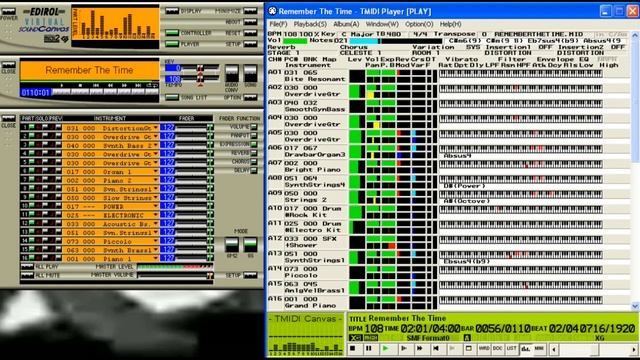This screenshot has width=640, height=360.
Task: Click the fast-forward icon in Edirol player
Action: [124, 85]
